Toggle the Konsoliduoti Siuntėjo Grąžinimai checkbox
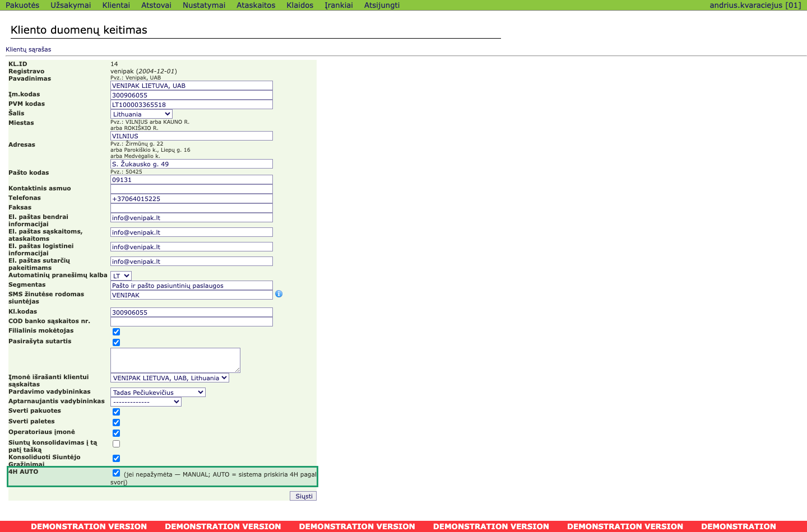 click(x=116, y=458)
